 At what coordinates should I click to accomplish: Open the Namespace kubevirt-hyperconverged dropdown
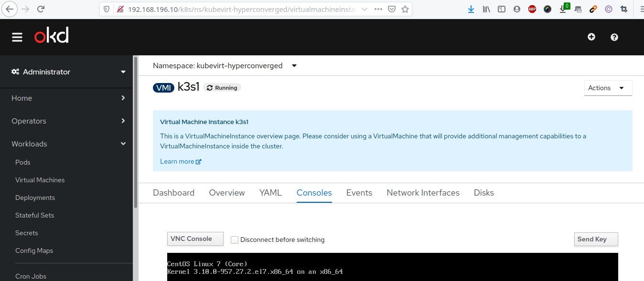[225, 65]
